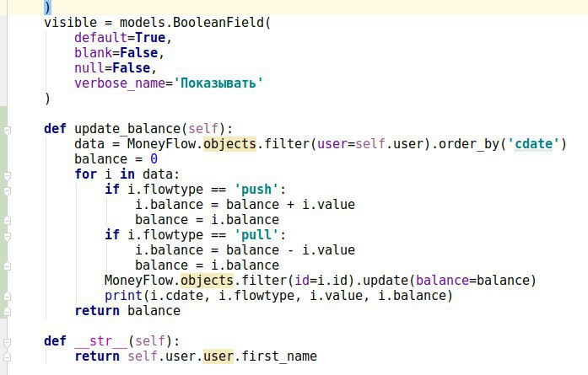Screen dimensions: 588x375
Task: Click 'first_name' attribute
Action: pos(279,356)
